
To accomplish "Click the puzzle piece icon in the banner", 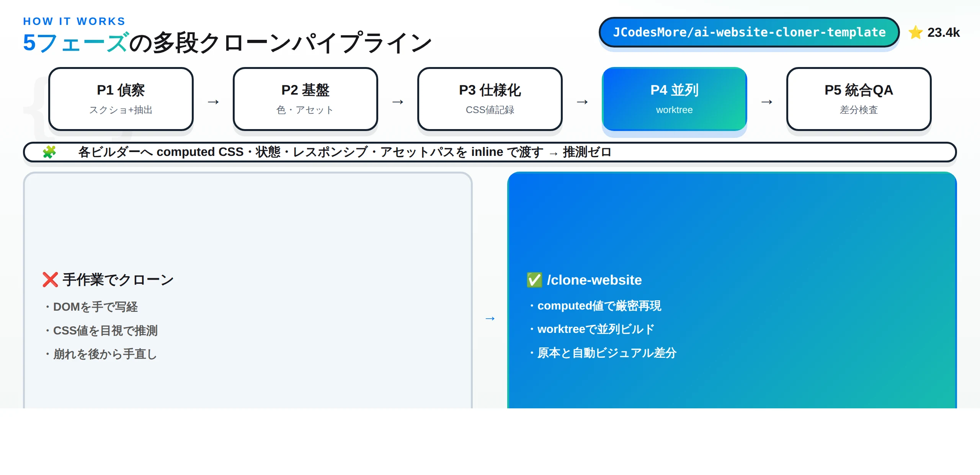I will [x=49, y=152].
